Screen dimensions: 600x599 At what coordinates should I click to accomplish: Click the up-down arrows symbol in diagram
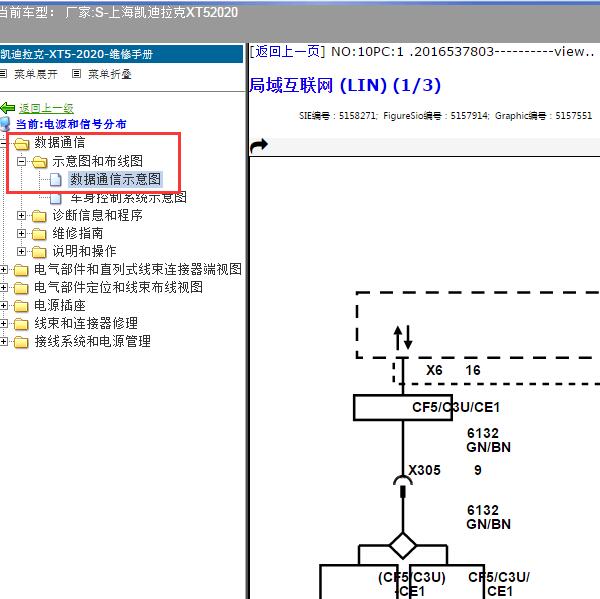pyautogui.click(x=403, y=337)
